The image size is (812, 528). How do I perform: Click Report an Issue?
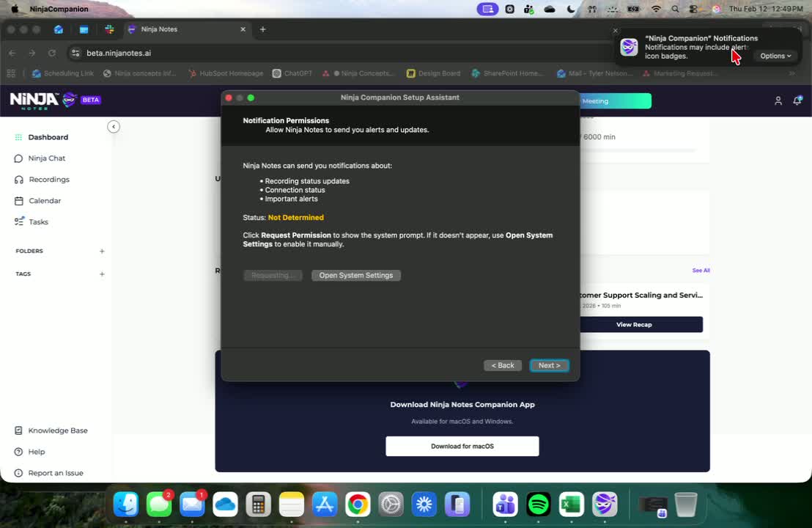(x=55, y=473)
